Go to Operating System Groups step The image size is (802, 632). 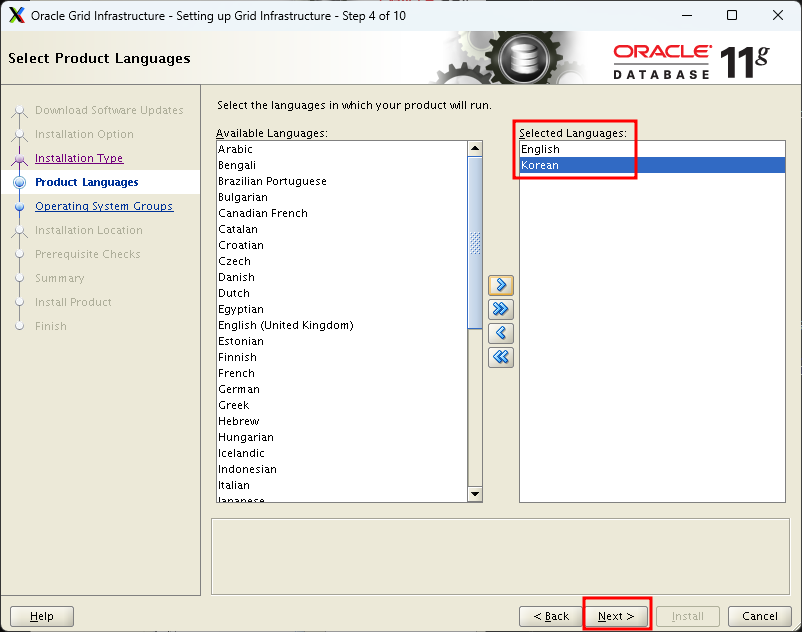[104, 206]
